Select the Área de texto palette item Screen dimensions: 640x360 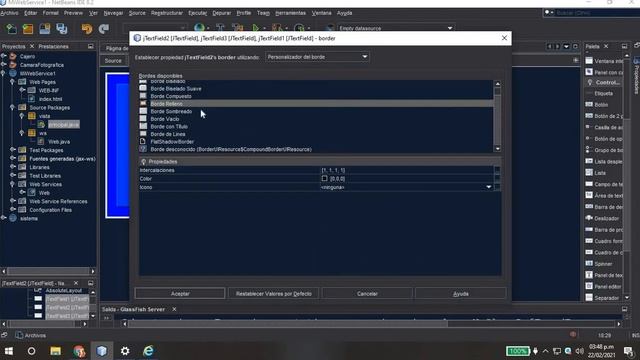pos(604,196)
